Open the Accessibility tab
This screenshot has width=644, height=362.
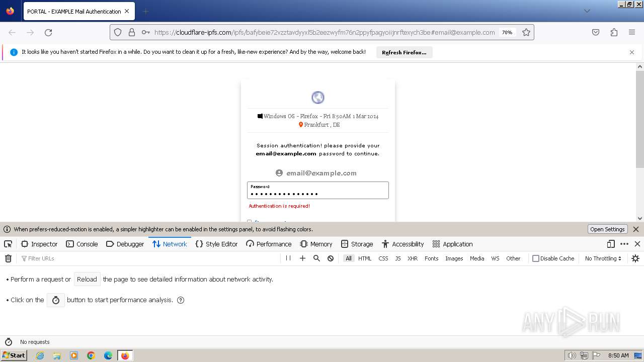(403, 244)
